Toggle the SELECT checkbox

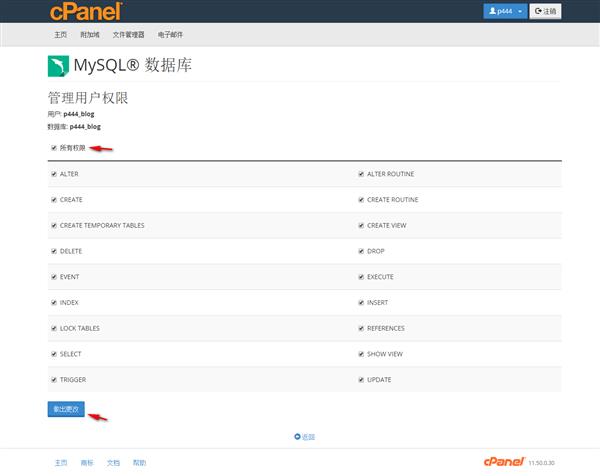(54, 354)
